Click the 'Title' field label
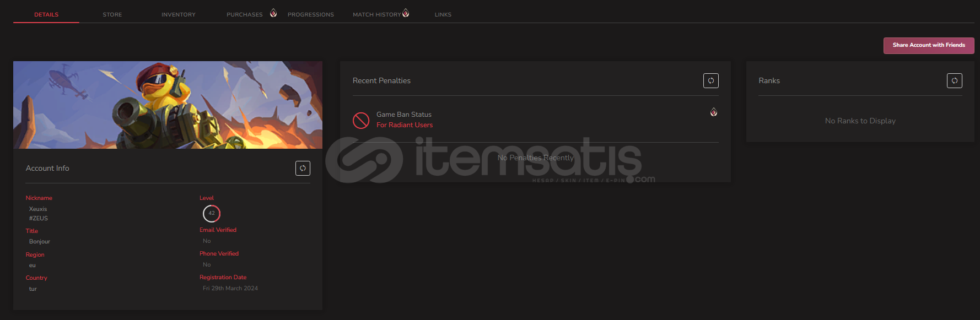 tap(32, 231)
